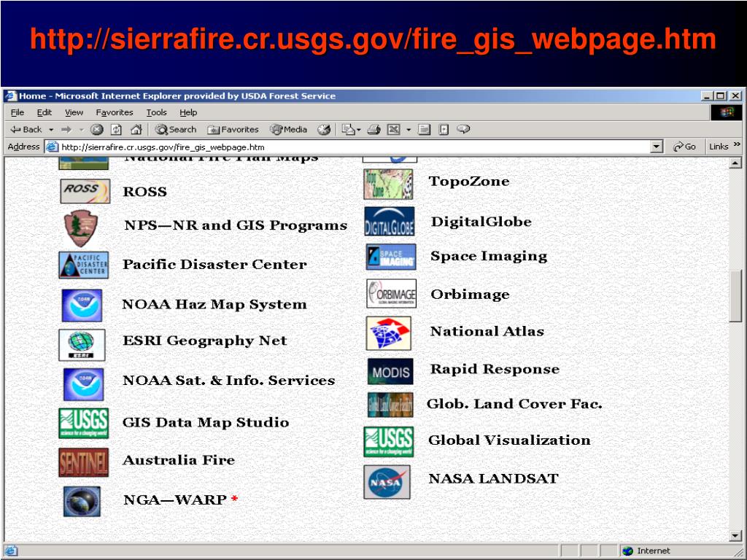The image size is (747, 560).
Task: Open the Space Imaging link
Action: [489, 256]
